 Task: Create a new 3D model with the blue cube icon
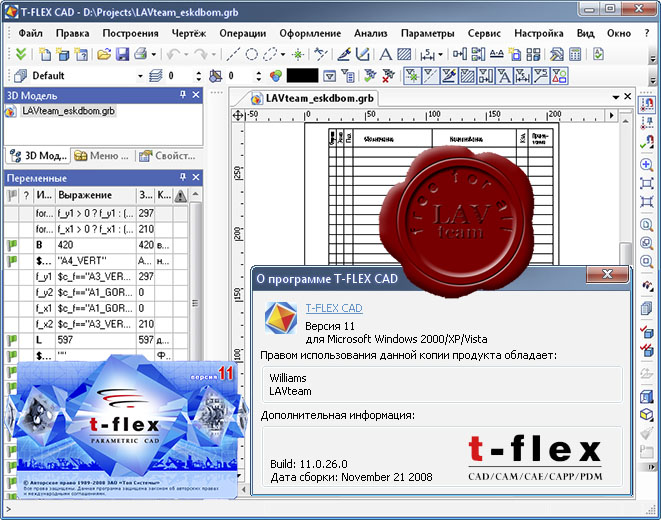point(63,54)
